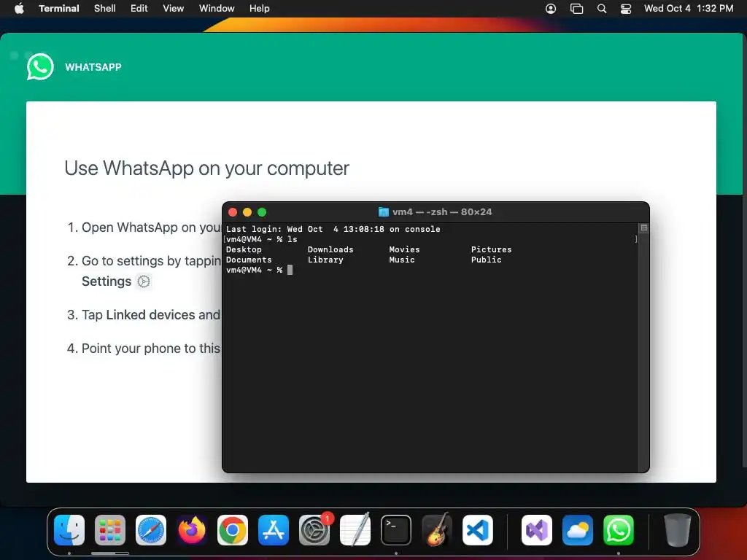This screenshot has width=747, height=560.
Task: Click the Stage Manager windows icon in menu bar
Action: coord(576,9)
